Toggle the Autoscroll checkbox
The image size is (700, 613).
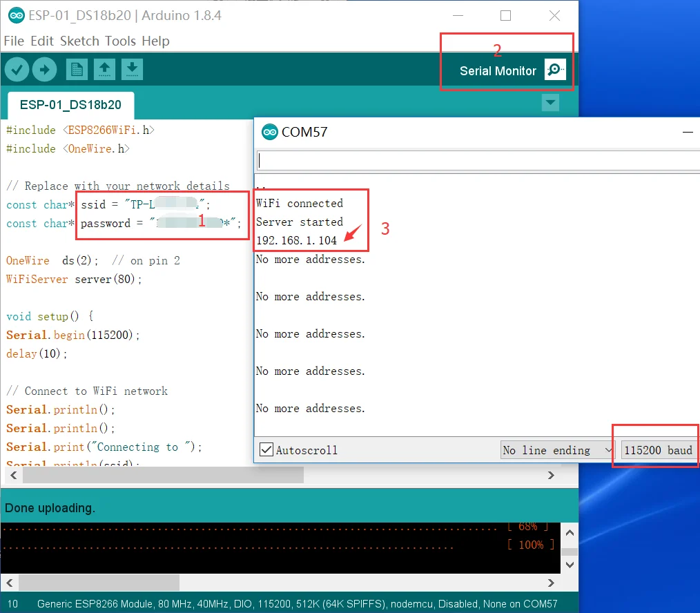[266, 449]
